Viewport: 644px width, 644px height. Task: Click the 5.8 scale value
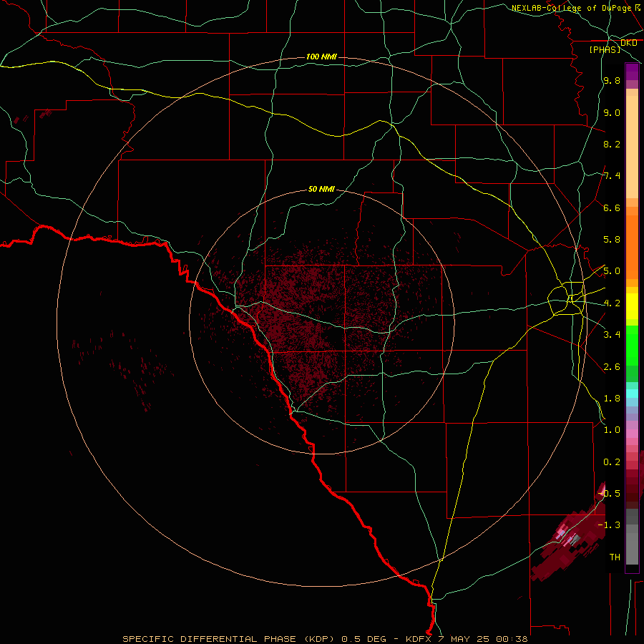[x=612, y=240]
